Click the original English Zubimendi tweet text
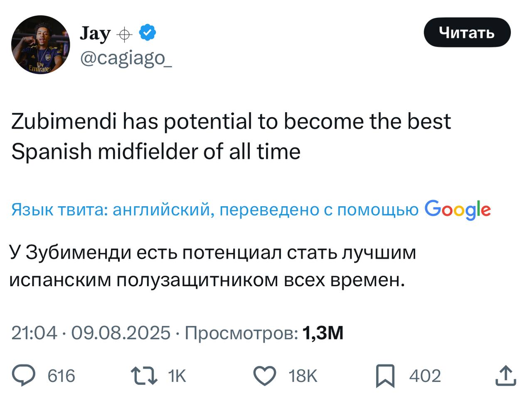The height and width of the screenshot is (403, 532). click(231, 136)
